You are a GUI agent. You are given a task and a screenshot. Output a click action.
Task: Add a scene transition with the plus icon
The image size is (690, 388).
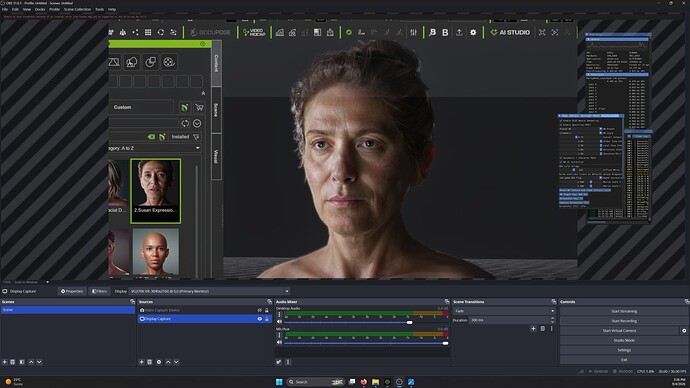coord(533,329)
